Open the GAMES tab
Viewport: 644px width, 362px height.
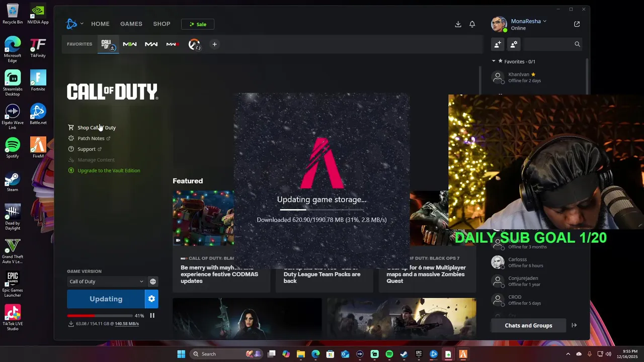tap(131, 24)
